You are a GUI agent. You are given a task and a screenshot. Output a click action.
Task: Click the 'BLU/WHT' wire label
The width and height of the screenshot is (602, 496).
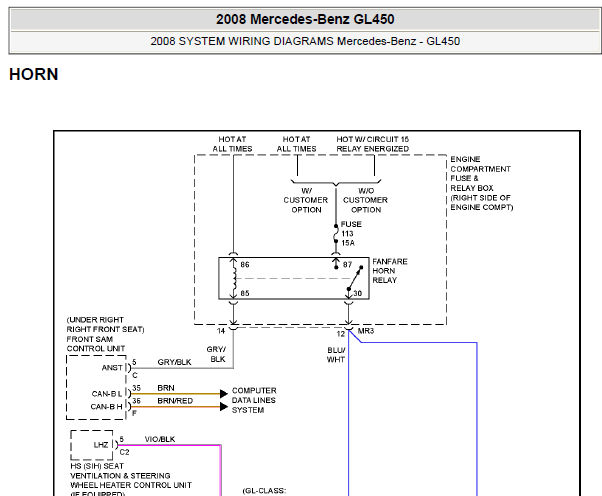pos(336,355)
